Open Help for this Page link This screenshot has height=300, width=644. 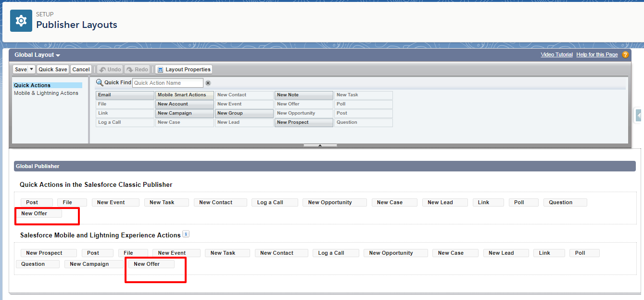point(597,54)
